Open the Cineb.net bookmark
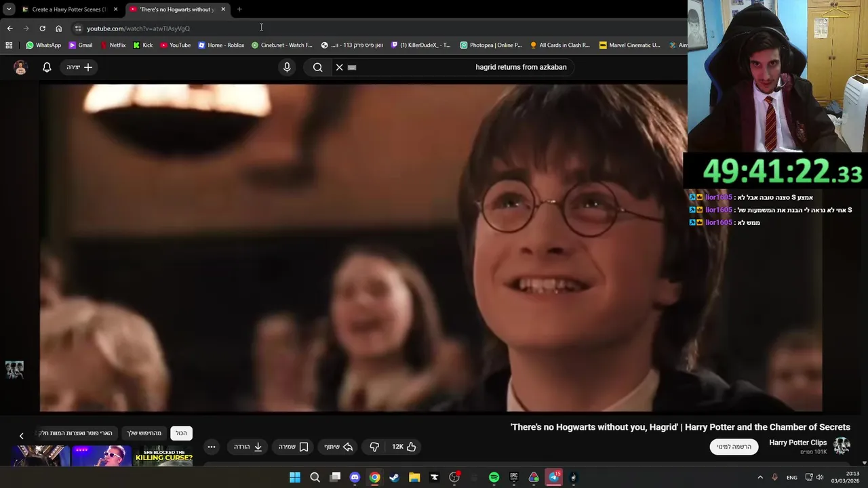868x488 pixels. point(282,45)
